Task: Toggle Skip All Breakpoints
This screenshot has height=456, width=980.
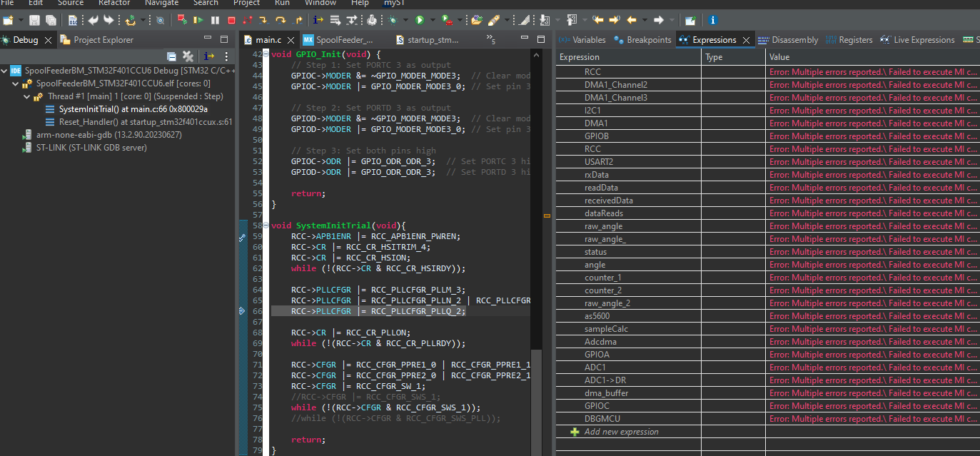Action: coord(160,20)
